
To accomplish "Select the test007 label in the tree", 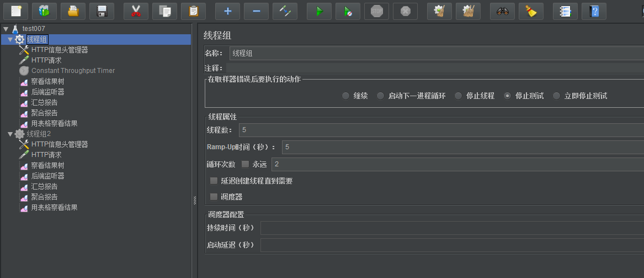I will coord(34,29).
